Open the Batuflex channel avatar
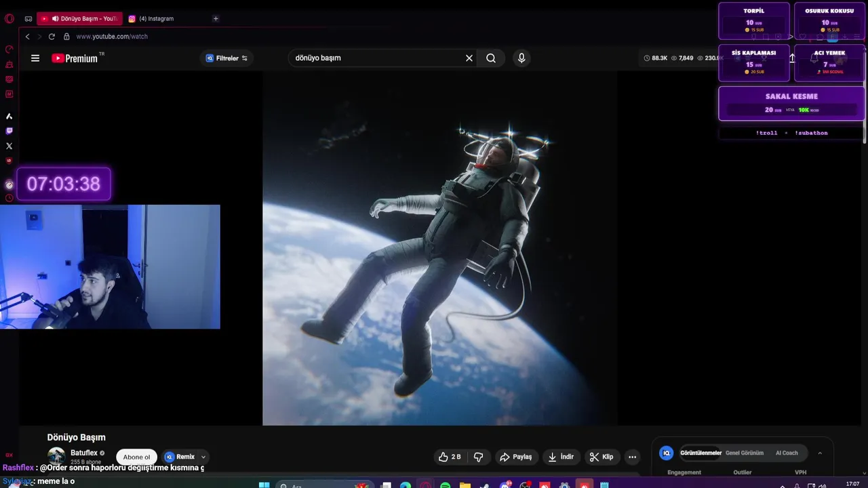This screenshot has width=868, height=488. (x=56, y=456)
